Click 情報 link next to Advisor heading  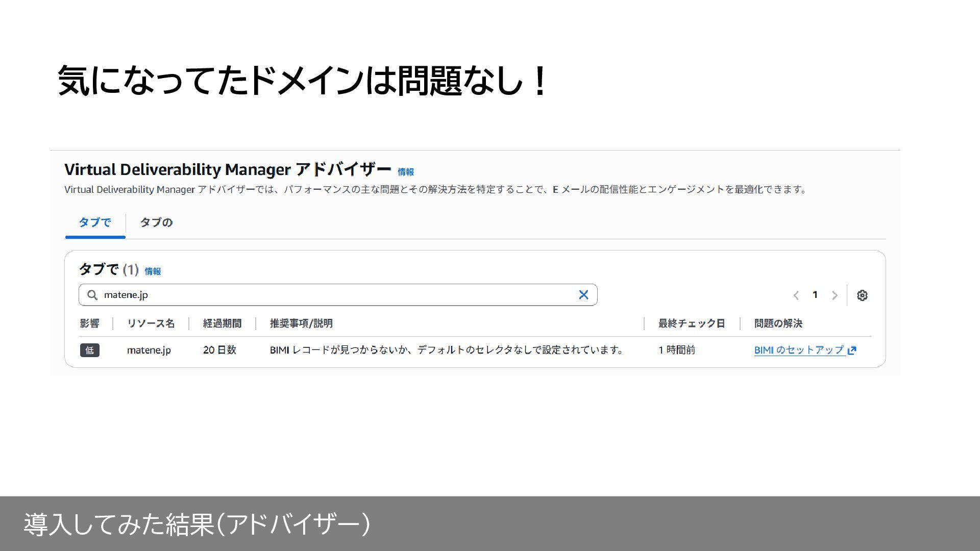click(406, 172)
